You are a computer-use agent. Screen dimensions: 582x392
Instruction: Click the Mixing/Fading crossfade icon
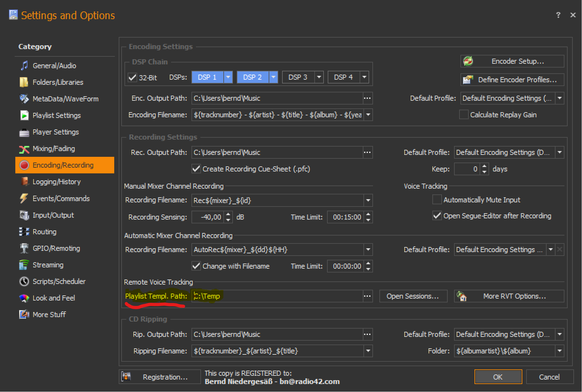24,149
